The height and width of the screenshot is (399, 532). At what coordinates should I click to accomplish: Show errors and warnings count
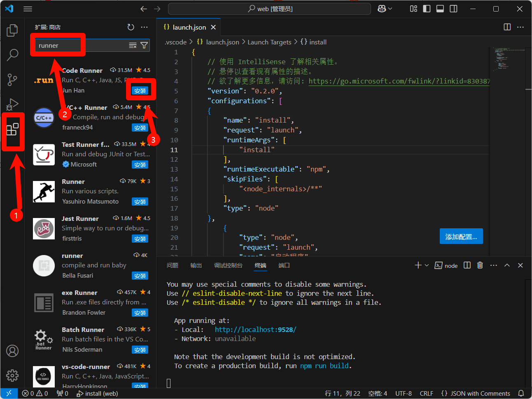click(35, 394)
